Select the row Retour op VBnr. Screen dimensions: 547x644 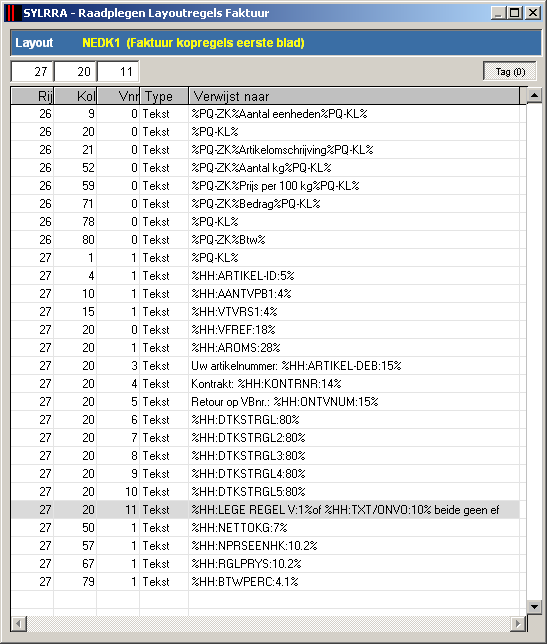click(x=265, y=402)
